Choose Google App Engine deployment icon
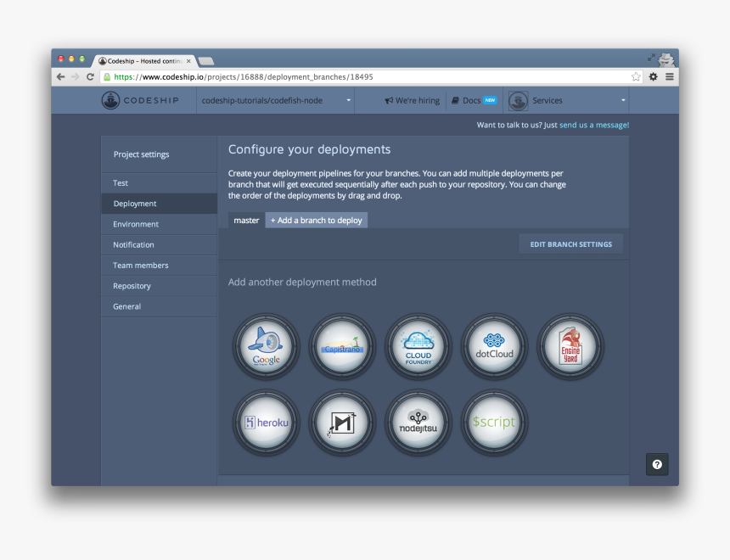This screenshot has height=560, width=730. (x=267, y=347)
